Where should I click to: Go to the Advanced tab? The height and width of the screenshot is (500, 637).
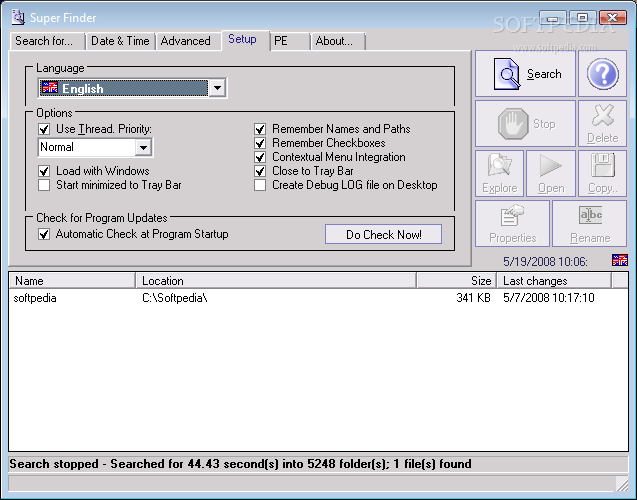pyautogui.click(x=186, y=41)
